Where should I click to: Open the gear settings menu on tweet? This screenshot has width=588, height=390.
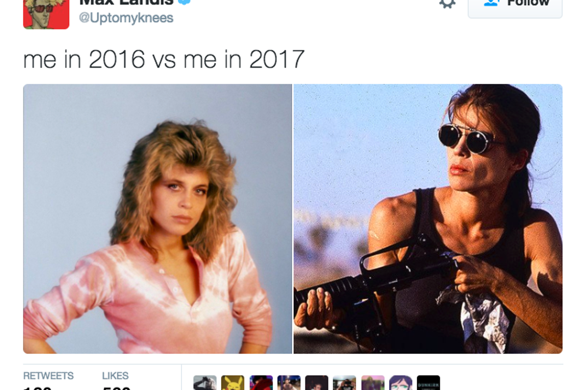447,3
